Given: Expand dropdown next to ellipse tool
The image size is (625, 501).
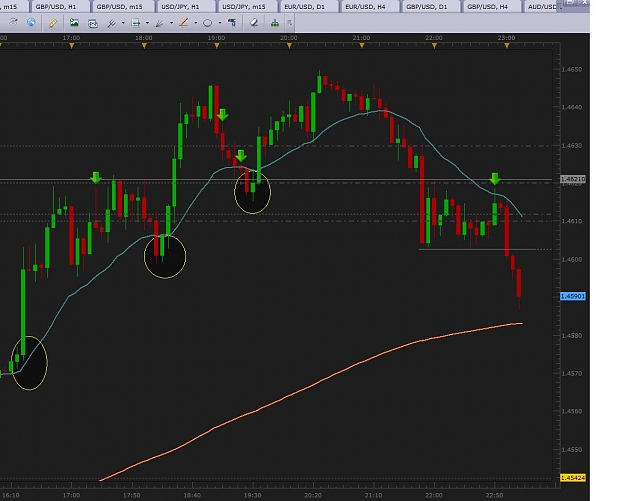Looking at the screenshot, I should coord(220,23).
